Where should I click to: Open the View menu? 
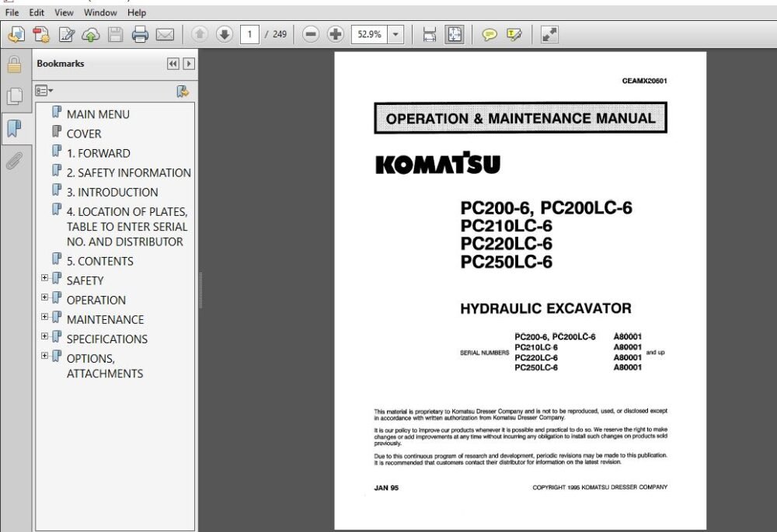coord(64,12)
